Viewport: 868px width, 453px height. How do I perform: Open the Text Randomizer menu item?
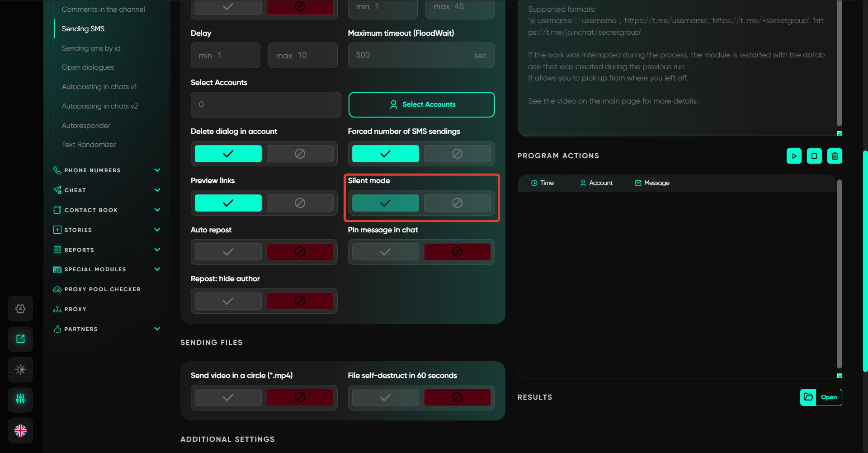point(89,145)
